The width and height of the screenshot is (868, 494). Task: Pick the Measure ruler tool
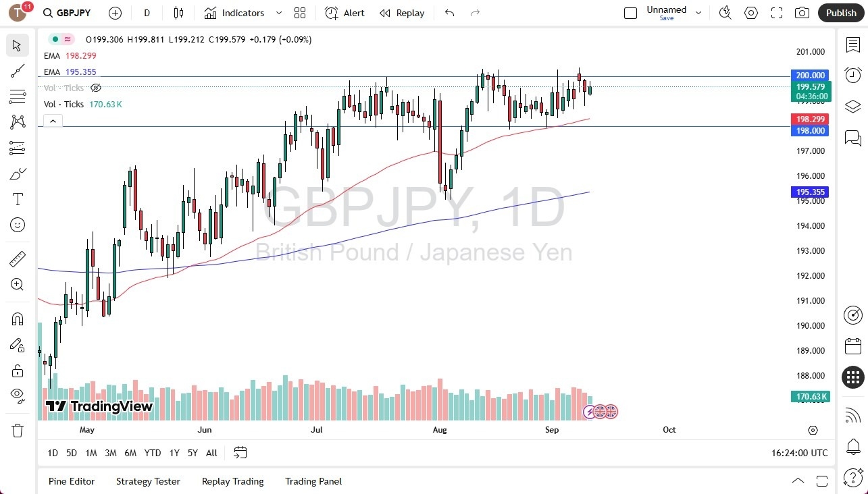click(x=18, y=258)
